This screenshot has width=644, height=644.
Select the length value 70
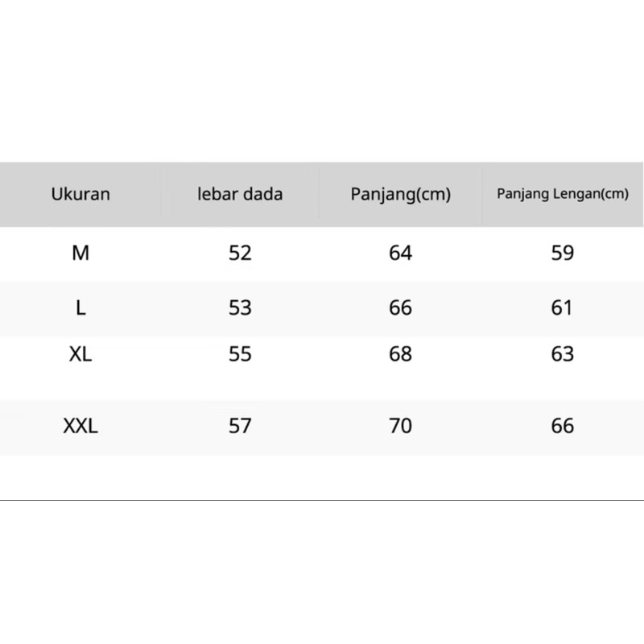(x=400, y=426)
